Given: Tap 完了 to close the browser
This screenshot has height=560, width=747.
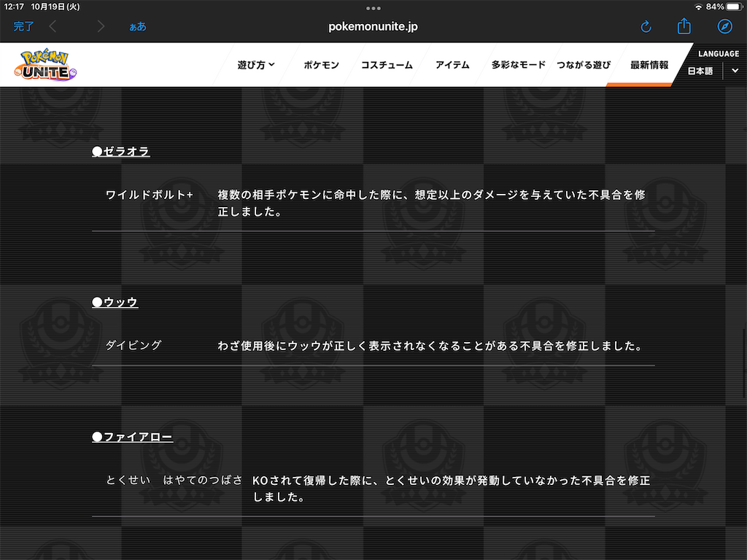Looking at the screenshot, I should tap(23, 26).
